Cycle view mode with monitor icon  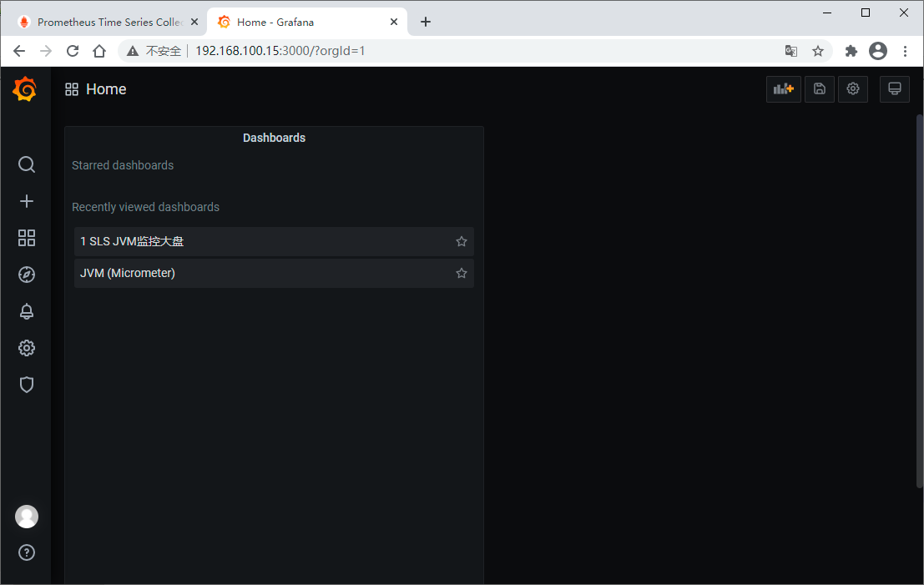pos(894,89)
